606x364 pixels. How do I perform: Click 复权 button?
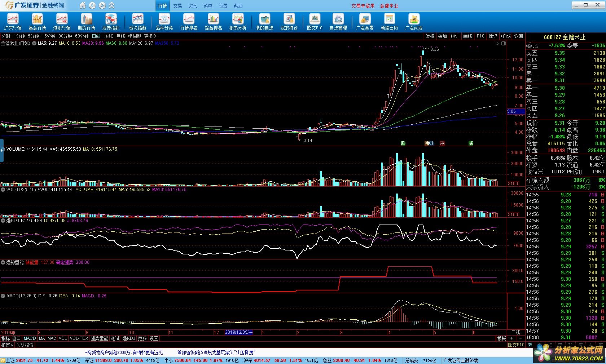[x=430, y=36]
